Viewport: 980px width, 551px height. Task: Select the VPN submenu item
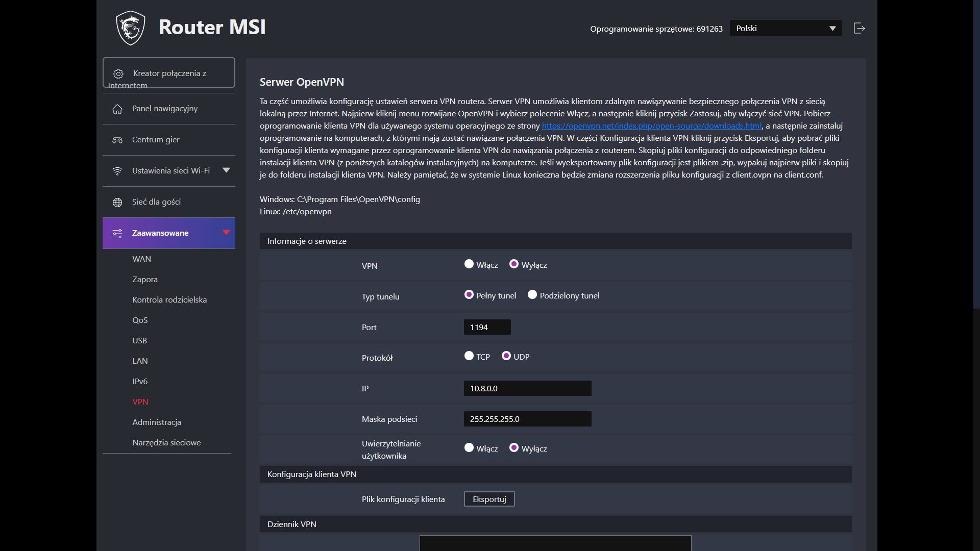pyautogui.click(x=140, y=402)
